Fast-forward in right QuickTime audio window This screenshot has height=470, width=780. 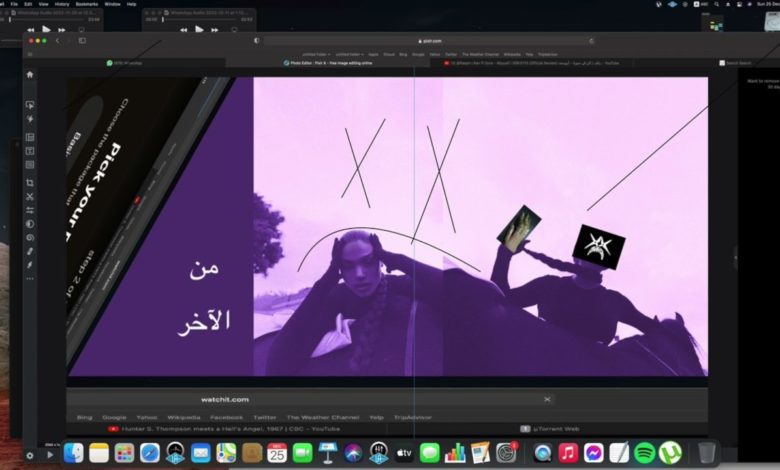point(214,30)
